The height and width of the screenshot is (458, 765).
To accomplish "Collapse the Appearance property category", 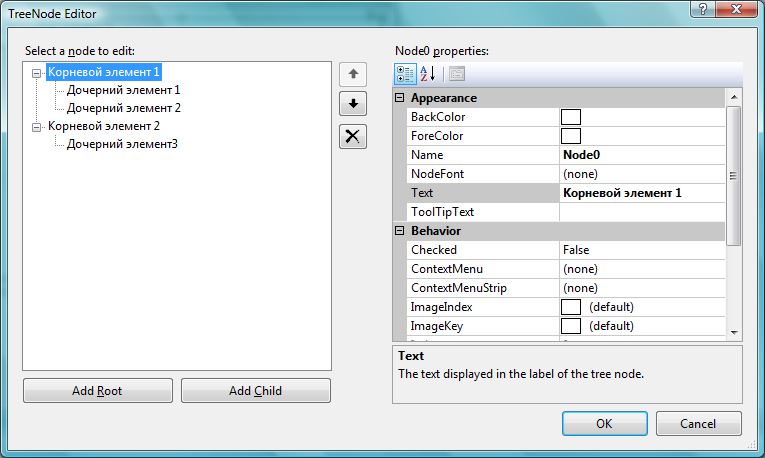I will click(x=400, y=98).
